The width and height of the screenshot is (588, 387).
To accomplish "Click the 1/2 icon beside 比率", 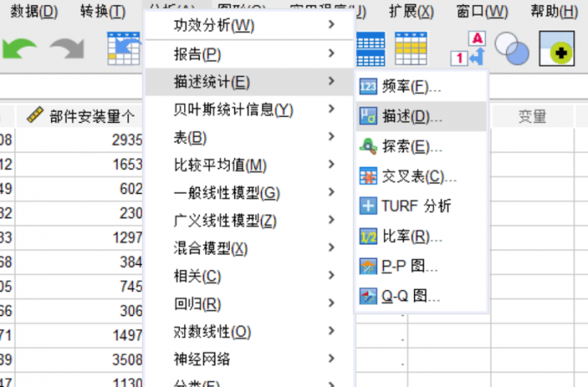I will (368, 236).
